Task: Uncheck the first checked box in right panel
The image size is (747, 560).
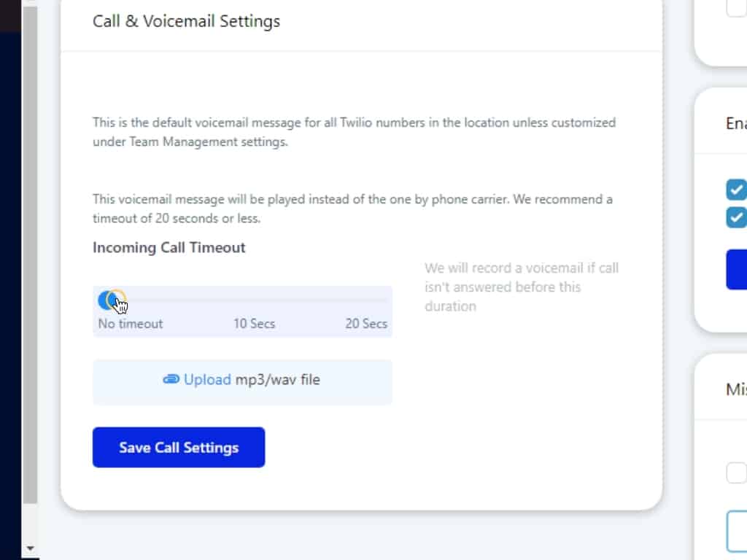Action: [x=736, y=190]
